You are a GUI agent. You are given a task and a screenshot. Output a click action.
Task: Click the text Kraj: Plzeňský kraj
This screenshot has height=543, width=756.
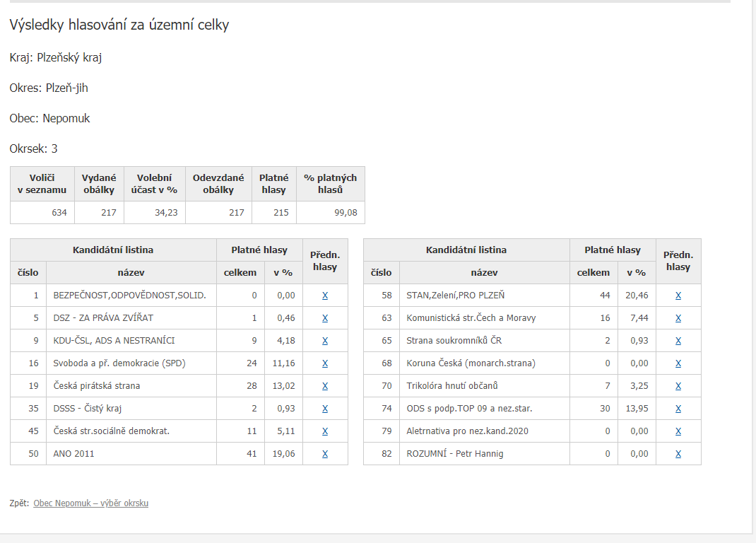click(x=55, y=57)
